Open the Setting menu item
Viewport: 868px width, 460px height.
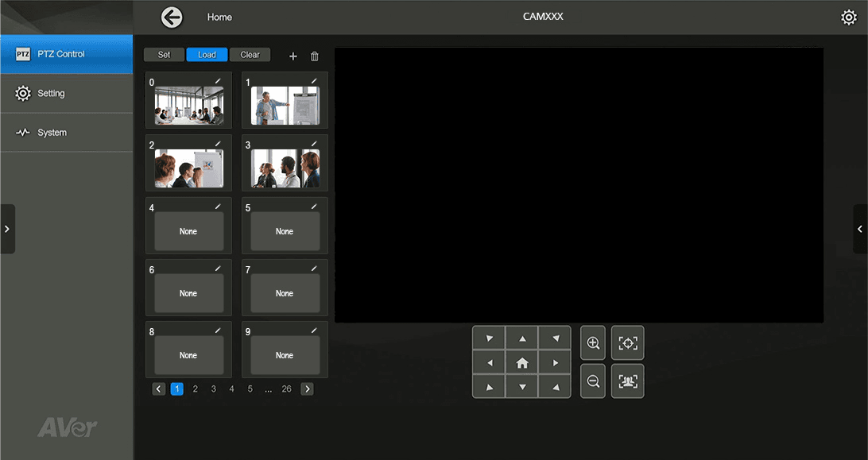pos(67,94)
